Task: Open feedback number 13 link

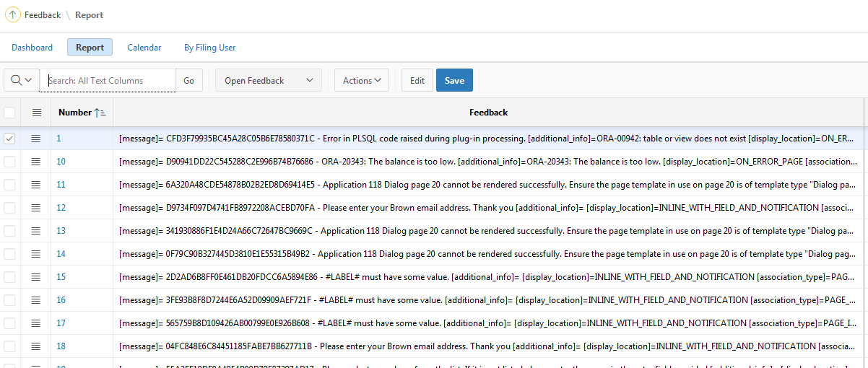Action: (61, 231)
